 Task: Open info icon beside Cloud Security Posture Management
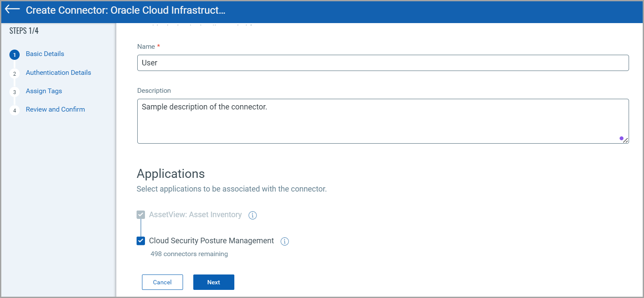coord(284,241)
